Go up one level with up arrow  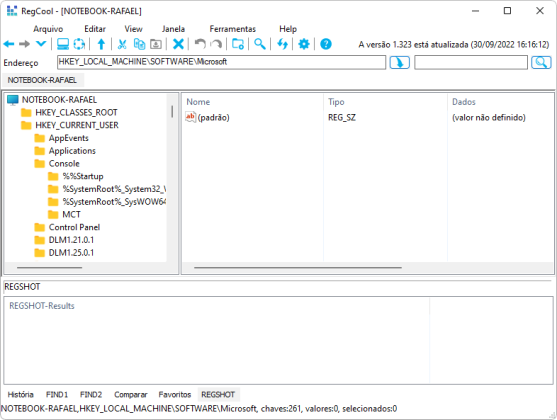[101, 44]
